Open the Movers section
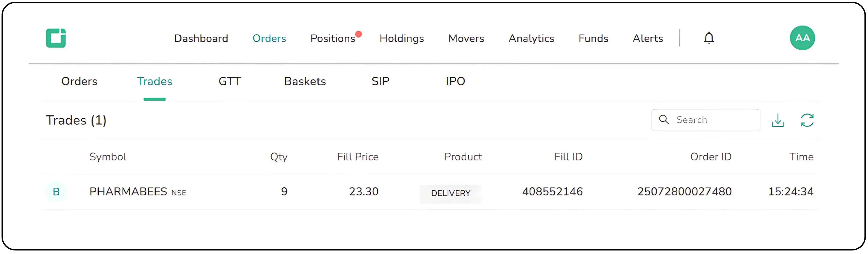Screen dimensions: 868x254 [x=466, y=38]
